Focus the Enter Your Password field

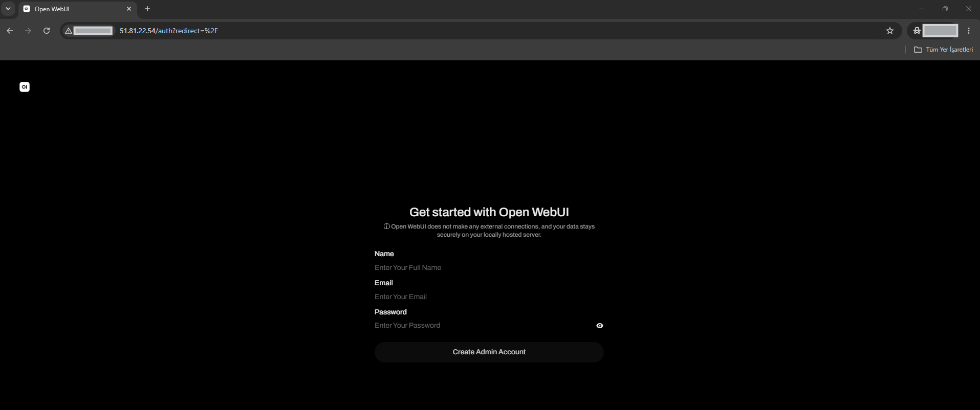pyautogui.click(x=484, y=326)
